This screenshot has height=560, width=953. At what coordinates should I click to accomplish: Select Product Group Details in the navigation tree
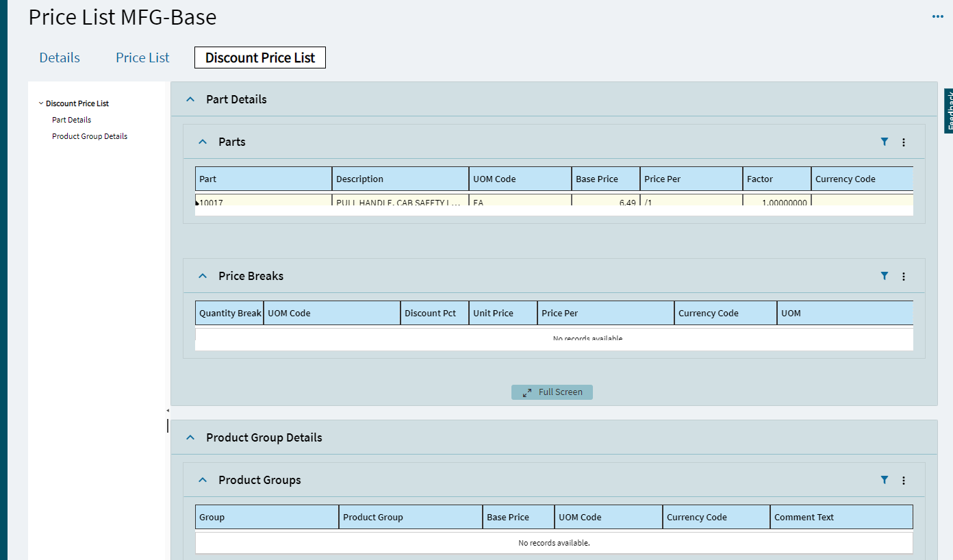click(90, 136)
